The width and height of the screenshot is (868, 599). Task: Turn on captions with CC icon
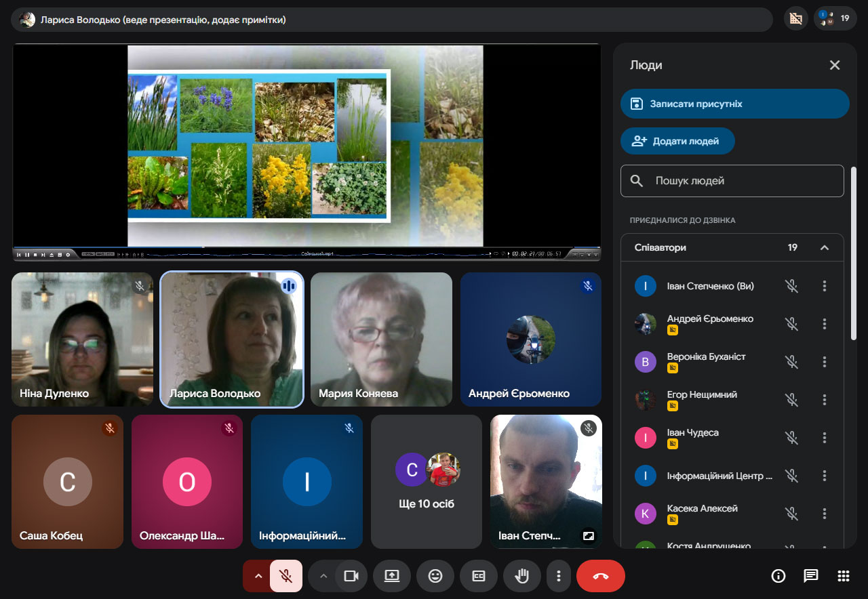coord(479,576)
